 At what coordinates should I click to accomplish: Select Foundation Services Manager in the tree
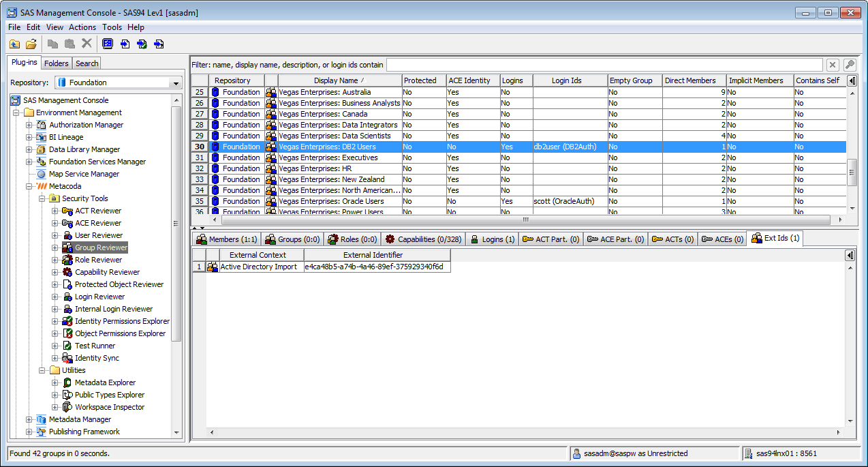(97, 162)
